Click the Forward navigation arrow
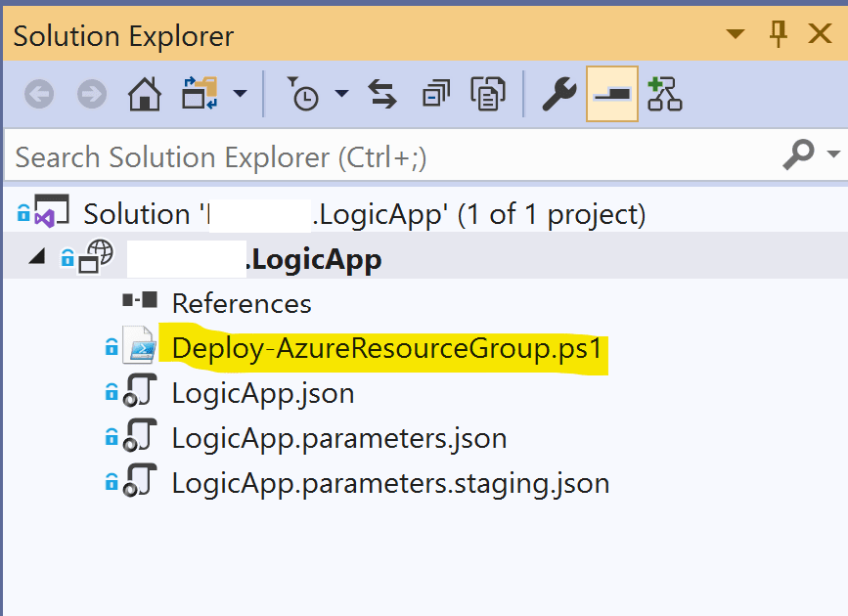848x616 pixels. [91, 94]
